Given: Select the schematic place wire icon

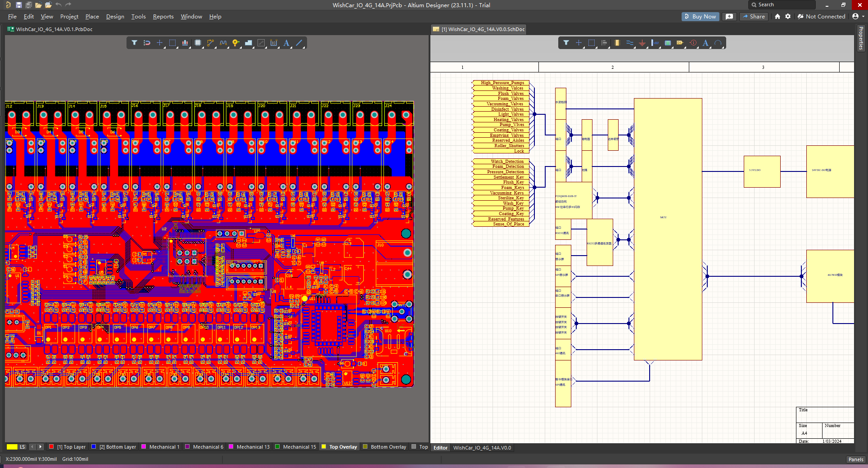Looking at the screenshot, I should pos(630,43).
